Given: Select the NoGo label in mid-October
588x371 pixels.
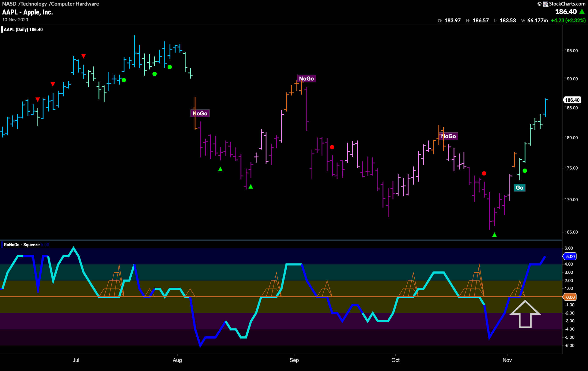Looking at the screenshot, I should point(449,136).
